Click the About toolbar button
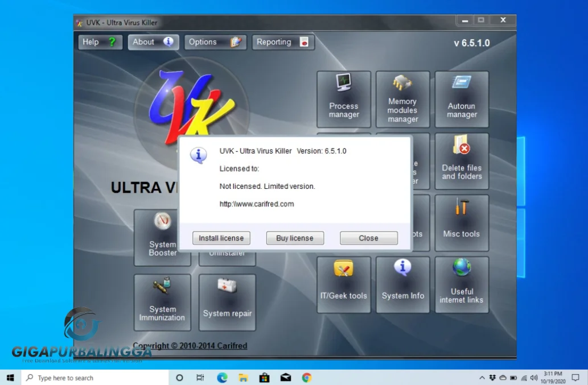 pos(153,42)
